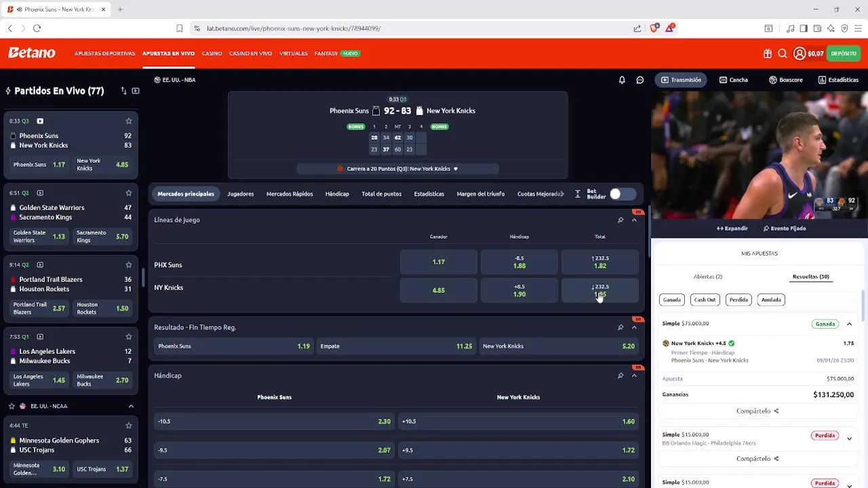Open the search magnifier icon
This screenshot has width=868, height=488.
tap(783, 54)
